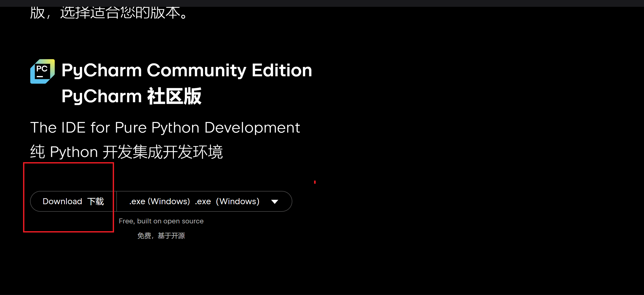Click the 下载 characters in the Download button

click(x=96, y=201)
